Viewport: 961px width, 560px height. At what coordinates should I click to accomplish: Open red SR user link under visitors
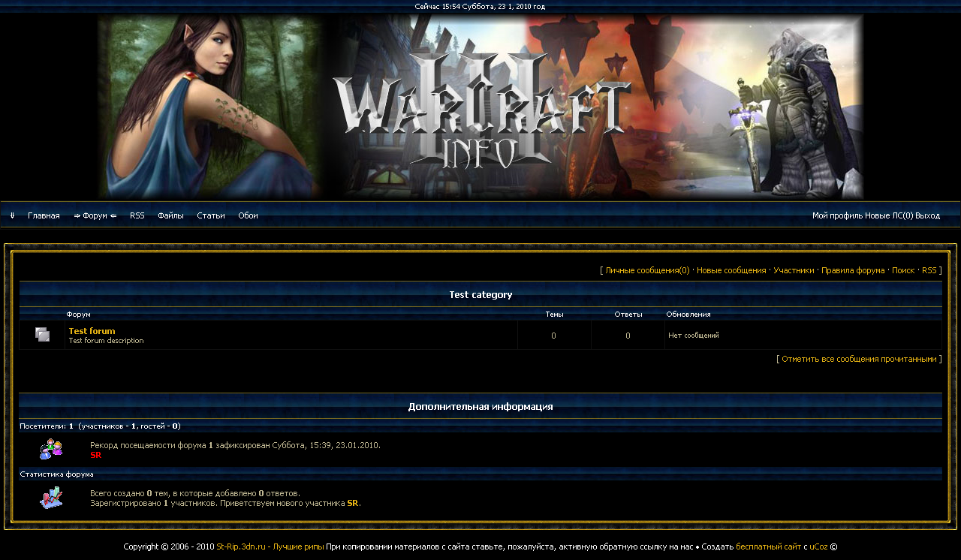tap(95, 455)
